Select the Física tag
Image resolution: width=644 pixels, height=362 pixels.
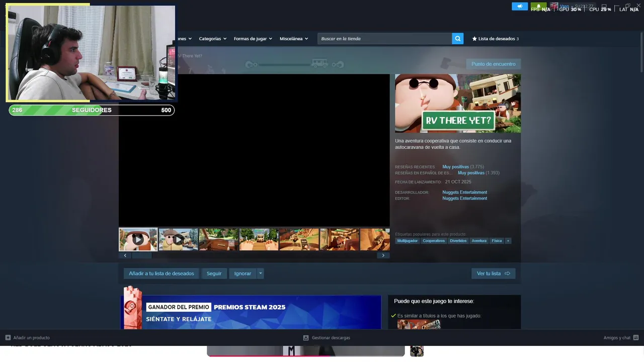pyautogui.click(x=497, y=241)
